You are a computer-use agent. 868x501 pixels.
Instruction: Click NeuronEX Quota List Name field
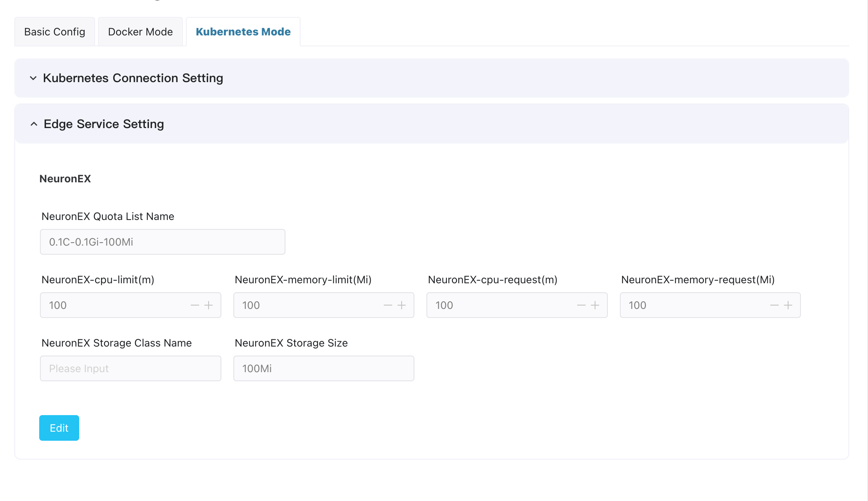coord(163,242)
